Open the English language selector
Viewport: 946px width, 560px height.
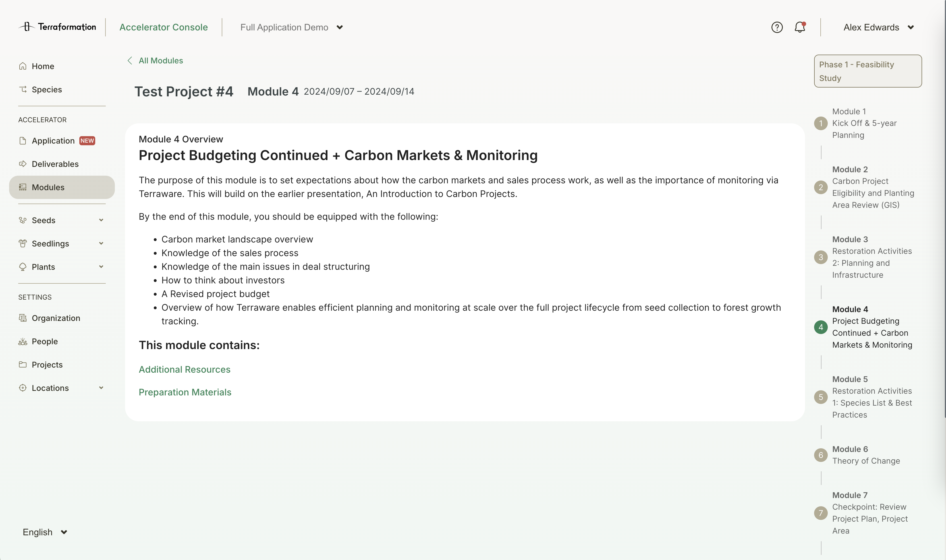tap(44, 532)
